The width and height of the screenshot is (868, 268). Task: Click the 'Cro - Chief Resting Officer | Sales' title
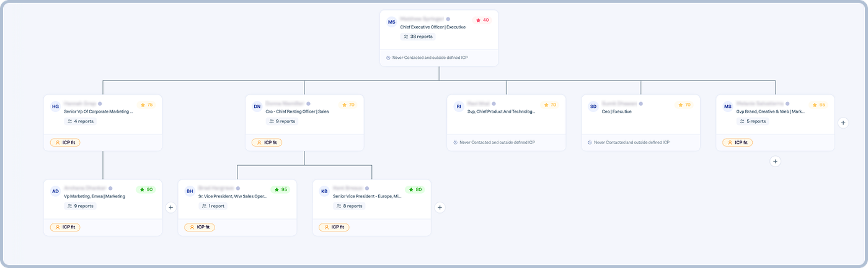pos(298,112)
